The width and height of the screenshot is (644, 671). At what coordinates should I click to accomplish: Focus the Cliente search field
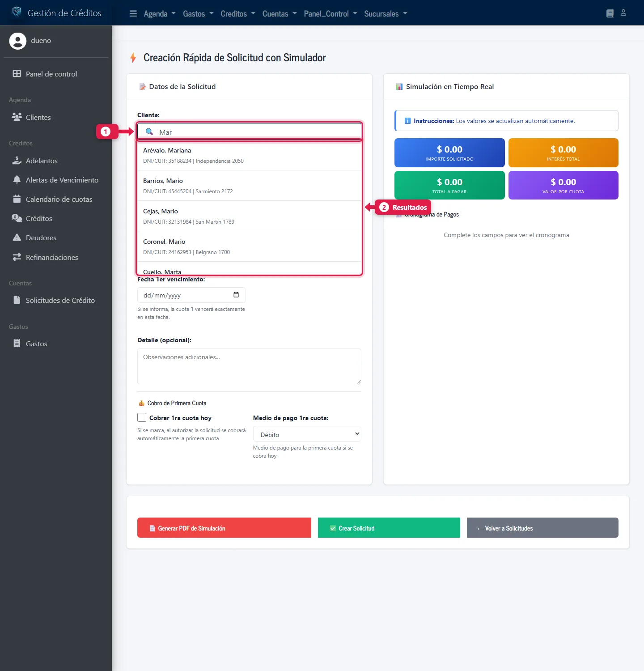249,132
